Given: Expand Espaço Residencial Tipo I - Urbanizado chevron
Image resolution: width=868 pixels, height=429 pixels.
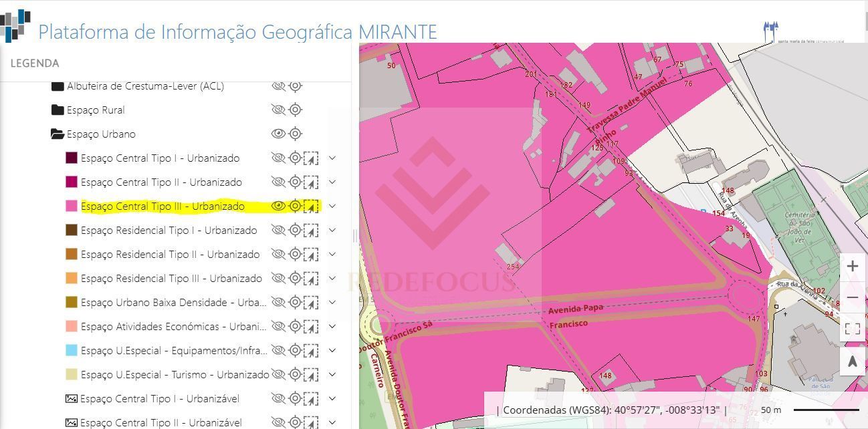Looking at the screenshot, I should 332,230.
